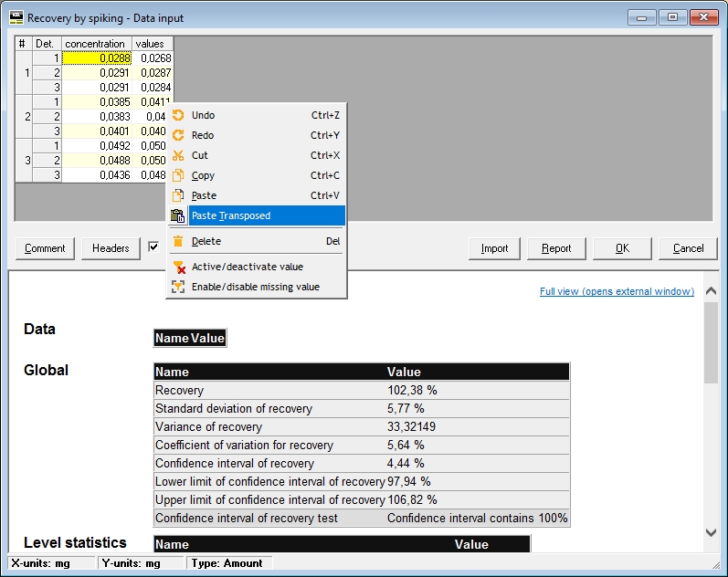The height and width of the screenshot is (577, 728).
Task: Confirm with the OK button
Action: point(622,248)
